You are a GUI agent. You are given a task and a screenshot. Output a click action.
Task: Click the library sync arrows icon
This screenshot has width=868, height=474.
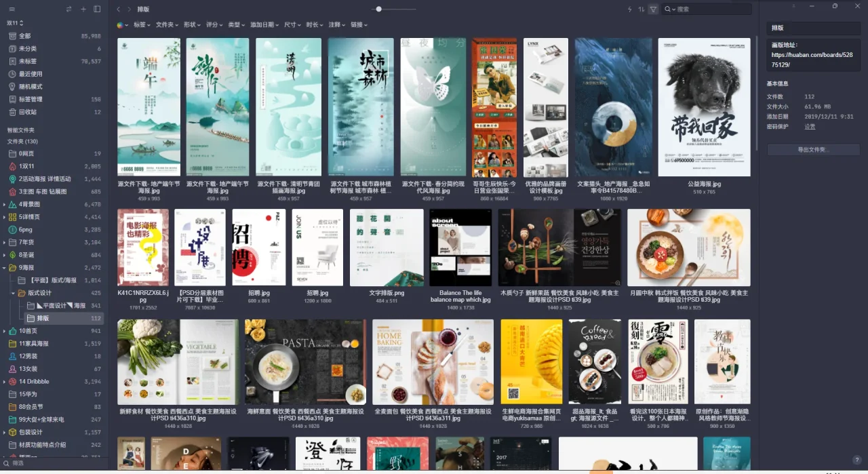click(x=69, y=9)
